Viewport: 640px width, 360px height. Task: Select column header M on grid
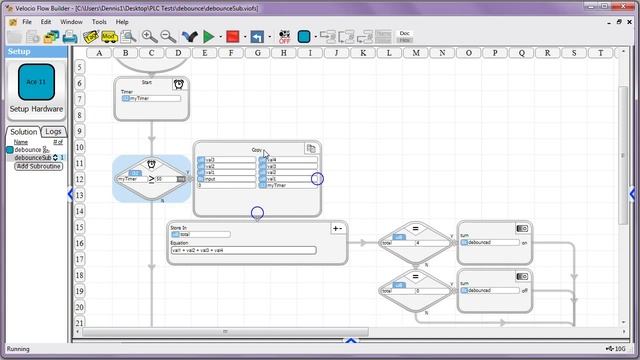pos(416,53)
